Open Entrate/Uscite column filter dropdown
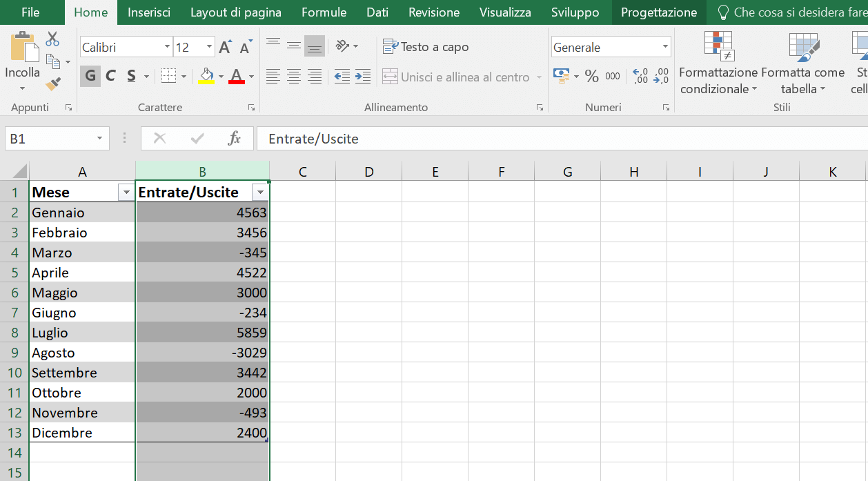 [x=260, y=193]
